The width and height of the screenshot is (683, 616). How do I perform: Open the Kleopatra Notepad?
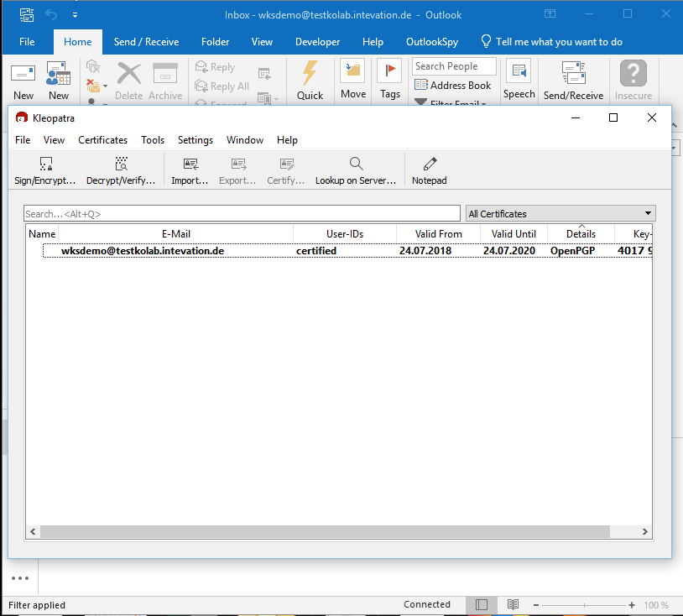pyautogui.click(x=430, y=164)
